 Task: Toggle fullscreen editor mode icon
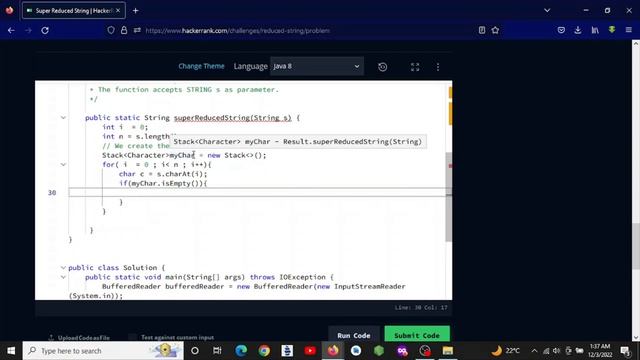point(415,67)
